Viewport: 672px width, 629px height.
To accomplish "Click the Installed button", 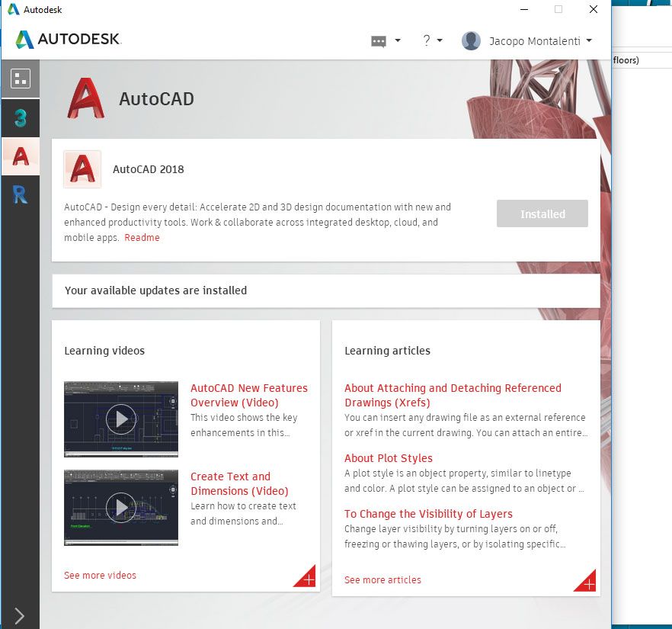I will [542, 213].
